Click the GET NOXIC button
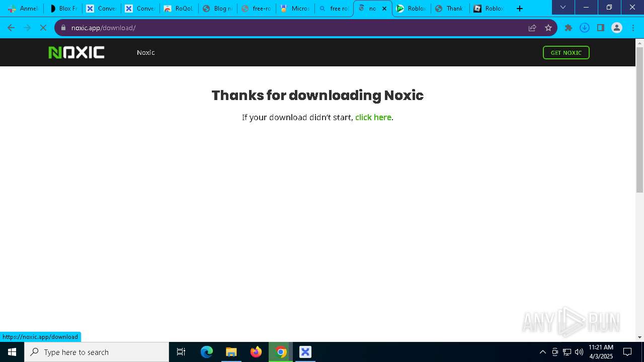 pos(566,52)
